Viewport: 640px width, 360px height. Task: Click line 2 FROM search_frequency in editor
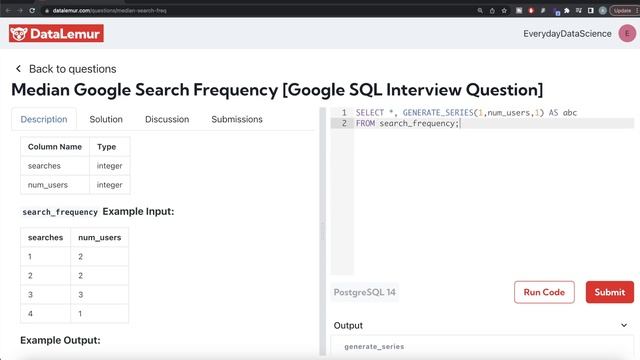click(x=407, y=123)
